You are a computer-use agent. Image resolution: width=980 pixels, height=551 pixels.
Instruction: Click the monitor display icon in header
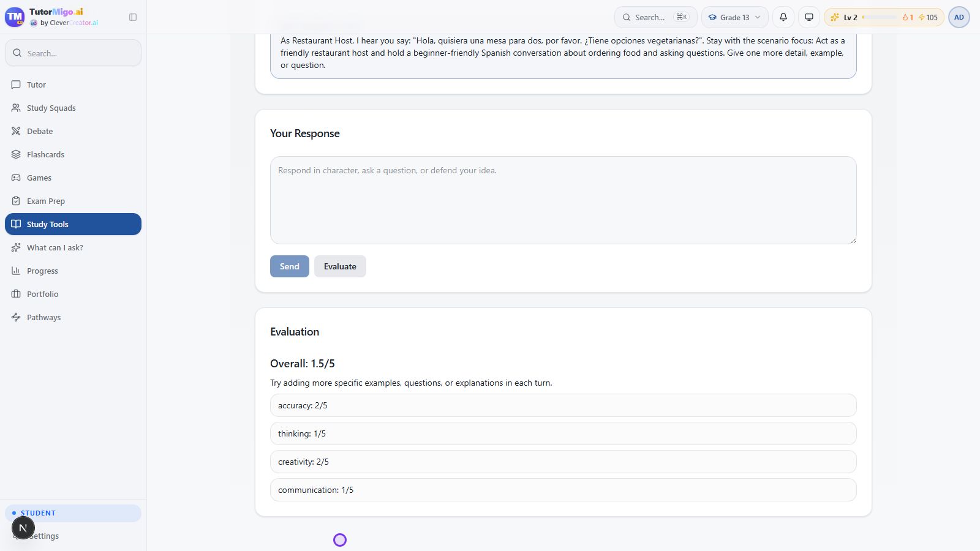809,17
